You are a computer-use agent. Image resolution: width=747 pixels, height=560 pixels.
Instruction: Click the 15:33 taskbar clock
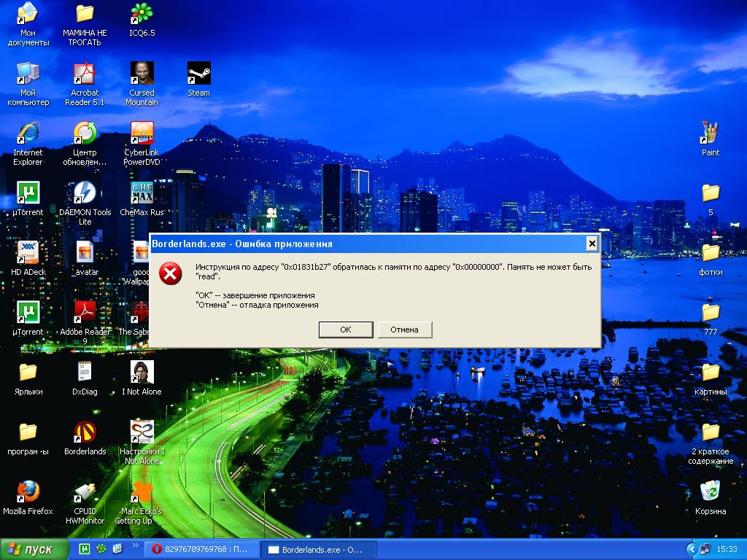point(727,550)
